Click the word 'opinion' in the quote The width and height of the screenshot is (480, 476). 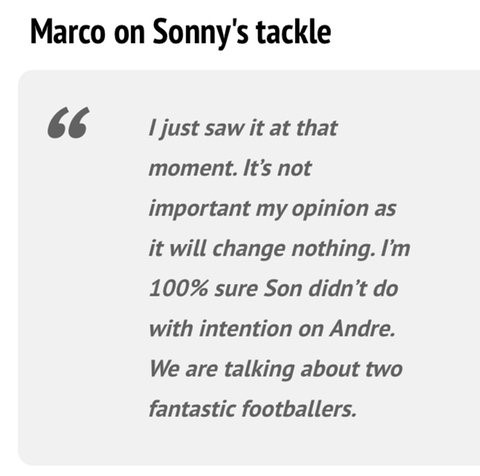coord(330,210)
